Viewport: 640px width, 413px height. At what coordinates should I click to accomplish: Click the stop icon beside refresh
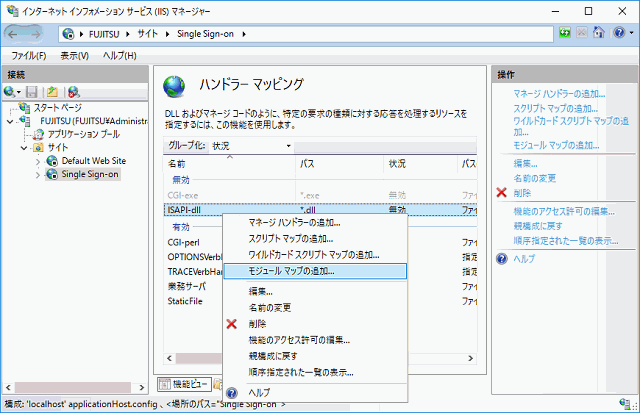(582, 33)
